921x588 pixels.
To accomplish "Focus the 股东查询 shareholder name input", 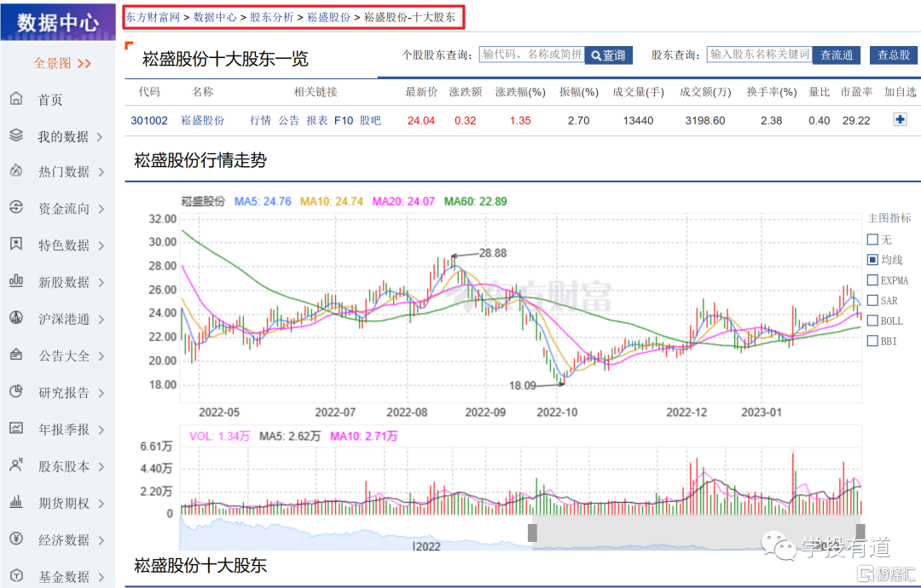I will click(760, 55).
